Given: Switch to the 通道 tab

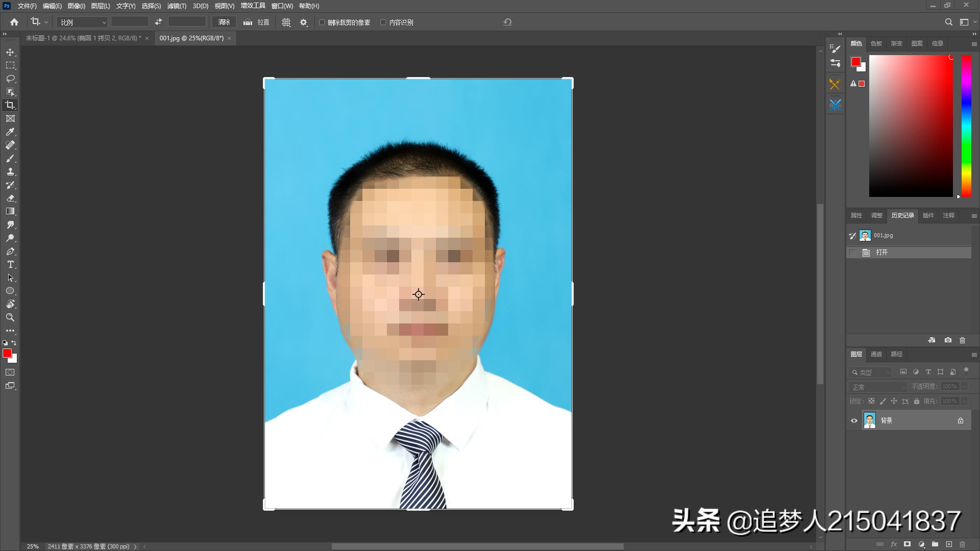Looking at the screenshot, I should pos(876,354).
